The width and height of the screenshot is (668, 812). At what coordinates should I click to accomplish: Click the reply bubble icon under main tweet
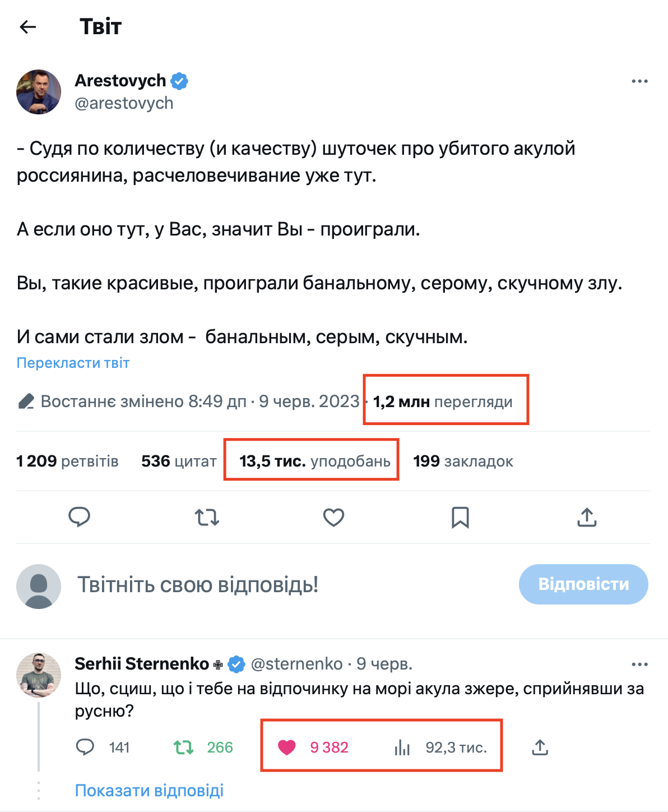(x=79, y=517)
